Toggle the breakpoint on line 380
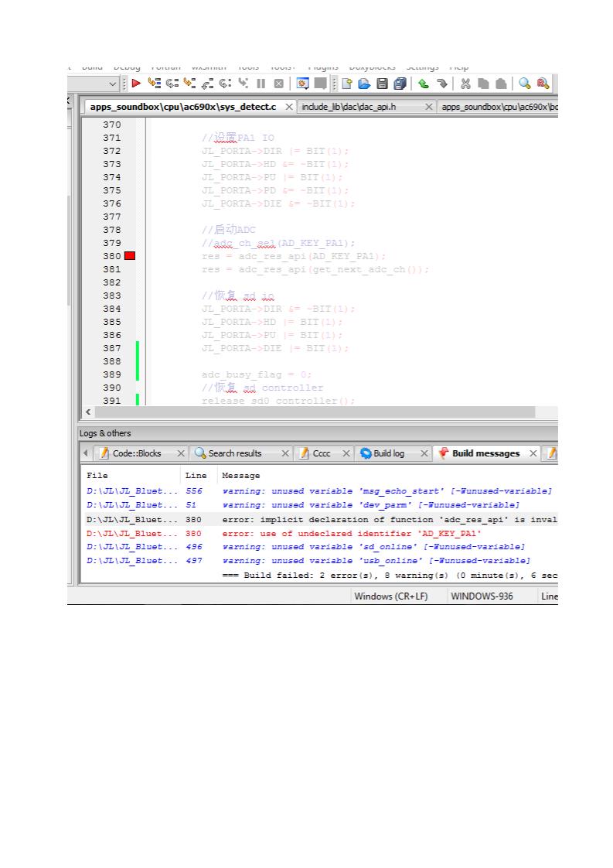This screenshot has width=613, height=868. pos(129,256)
